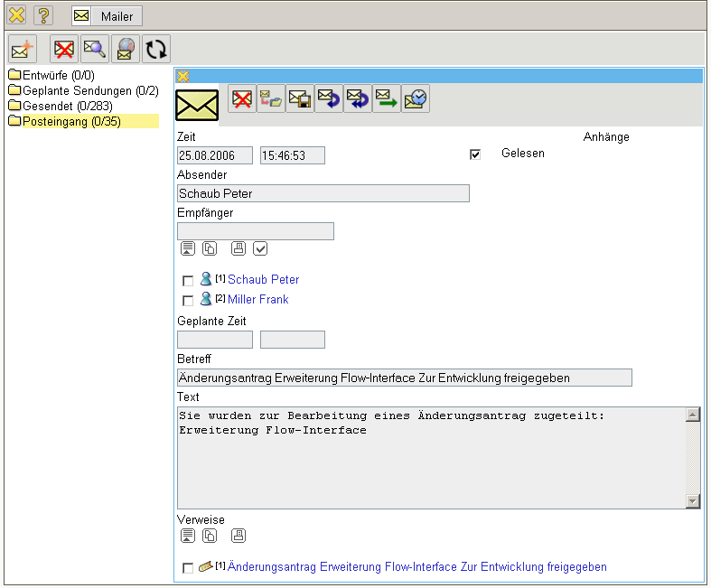Open the Posteingang folder

point(71,121)
